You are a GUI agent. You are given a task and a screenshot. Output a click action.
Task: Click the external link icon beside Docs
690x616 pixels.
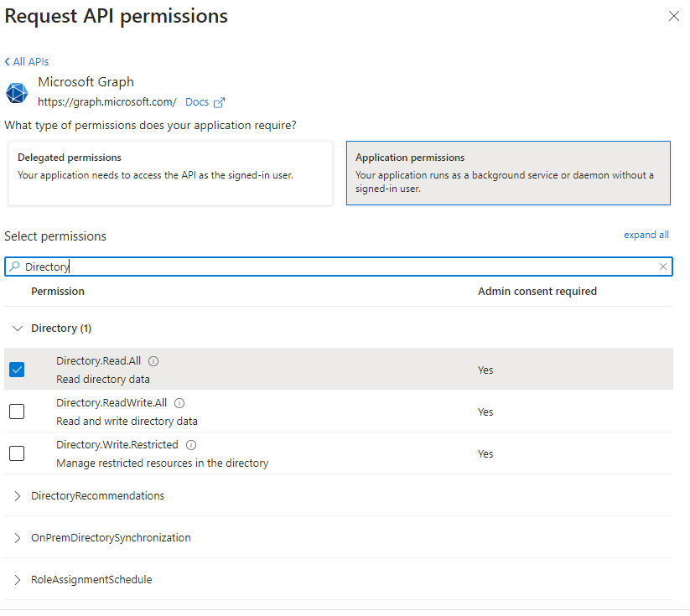click(219, 102)
